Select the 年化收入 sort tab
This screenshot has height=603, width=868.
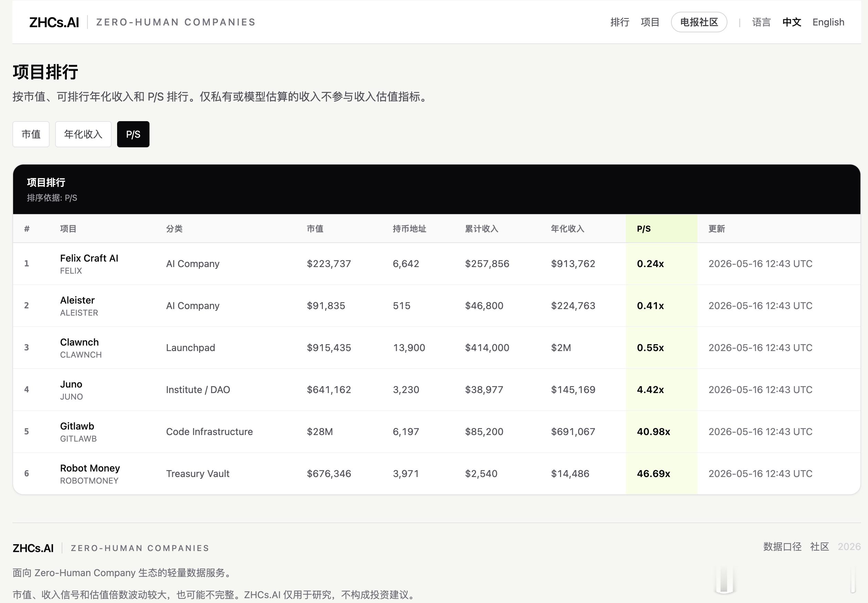click(83, 134)
